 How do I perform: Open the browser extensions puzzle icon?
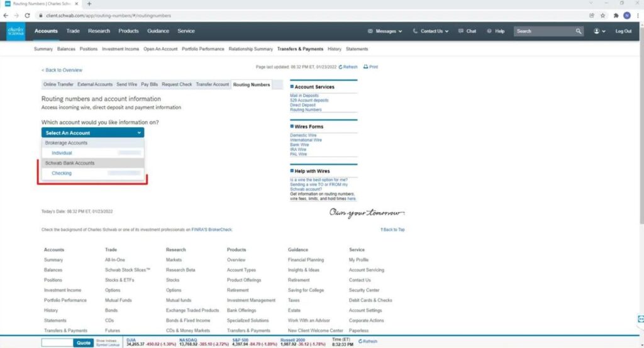616,16
